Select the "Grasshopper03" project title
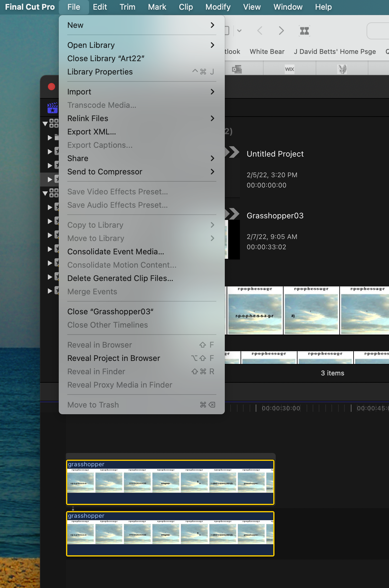This screenshot has width=389, height=588. pyautogui.click(x=275, y=216)
